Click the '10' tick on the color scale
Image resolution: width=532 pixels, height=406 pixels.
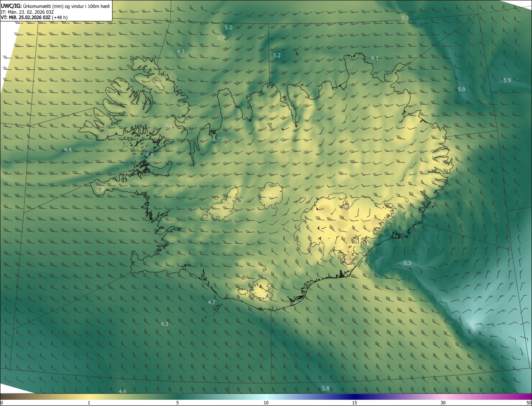click(x=266, y=403)
